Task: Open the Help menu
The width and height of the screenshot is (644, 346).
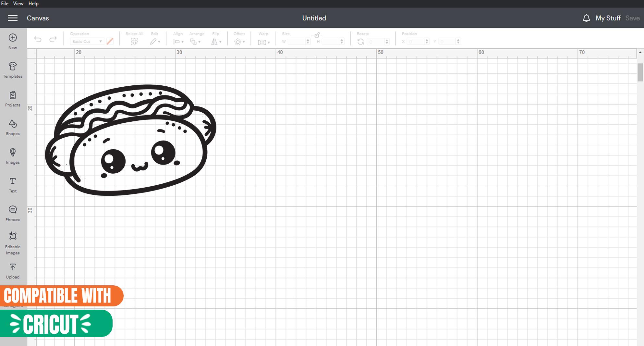Action: (x=33, y=4)
